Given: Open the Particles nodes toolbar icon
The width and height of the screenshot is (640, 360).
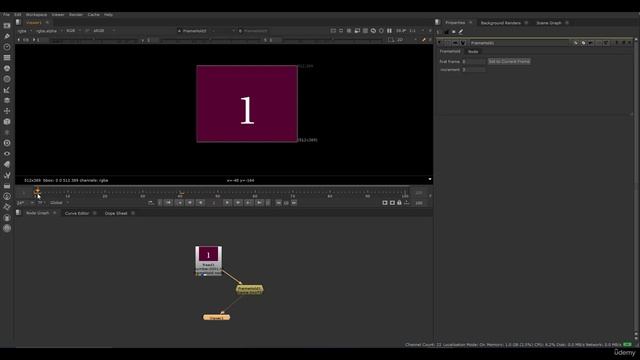Looking at the screenshot, I should (x=7, y=132).
